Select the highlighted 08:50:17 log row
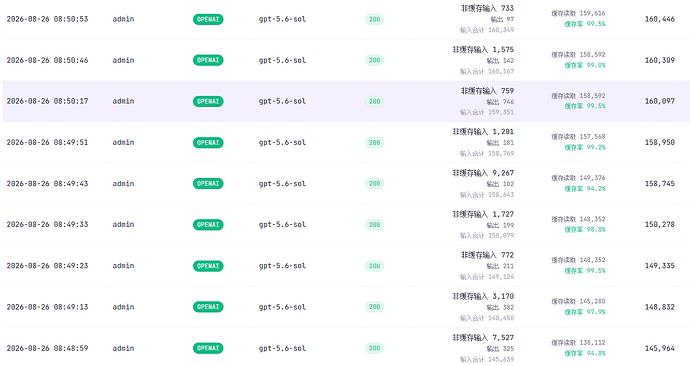 click(x=346, y=101)
